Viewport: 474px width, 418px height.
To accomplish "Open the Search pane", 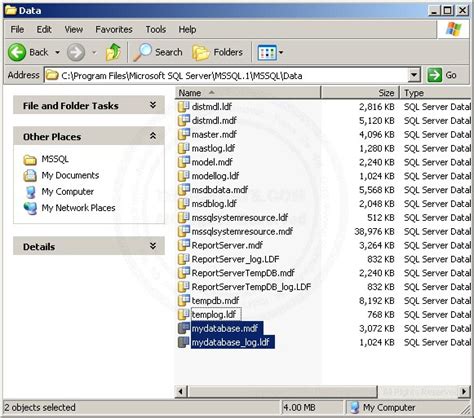I will coord(158,52).
